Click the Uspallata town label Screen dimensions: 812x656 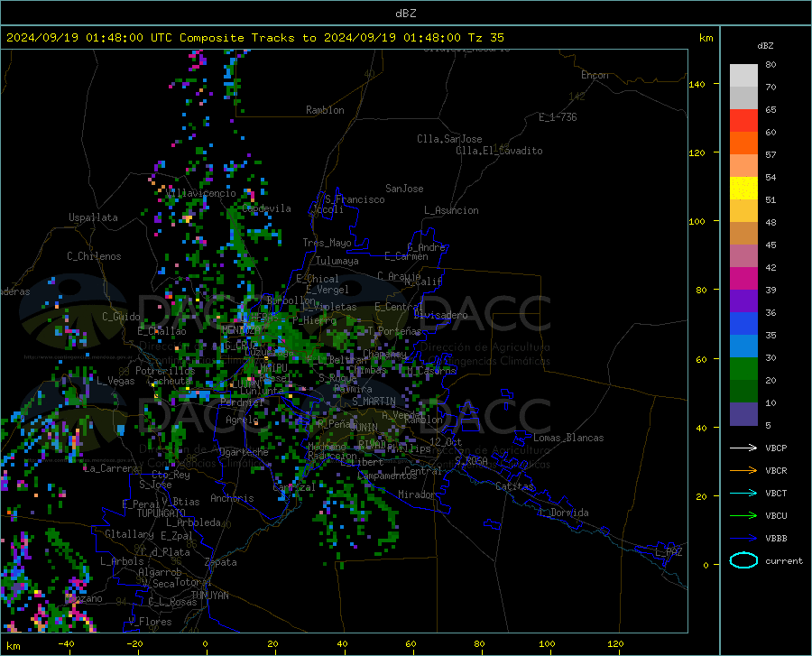point(93,217)
